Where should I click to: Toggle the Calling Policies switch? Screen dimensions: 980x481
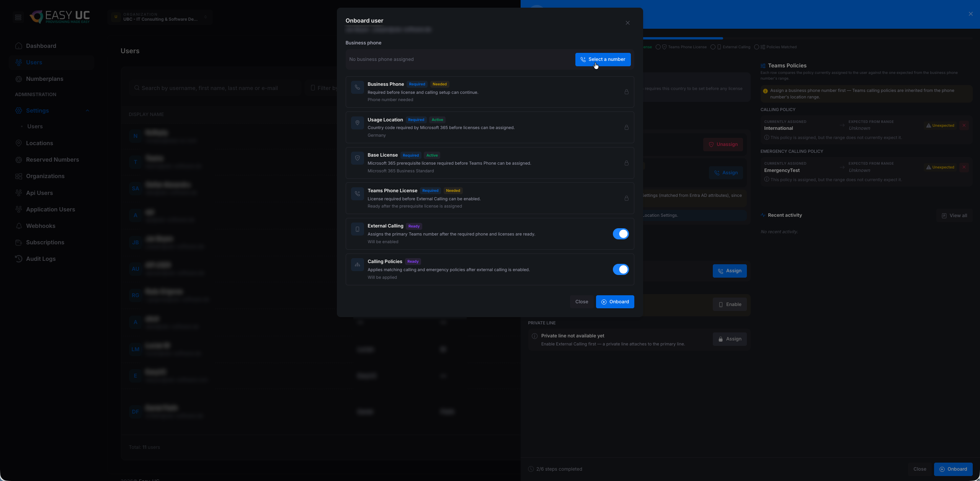coord(621,270)
